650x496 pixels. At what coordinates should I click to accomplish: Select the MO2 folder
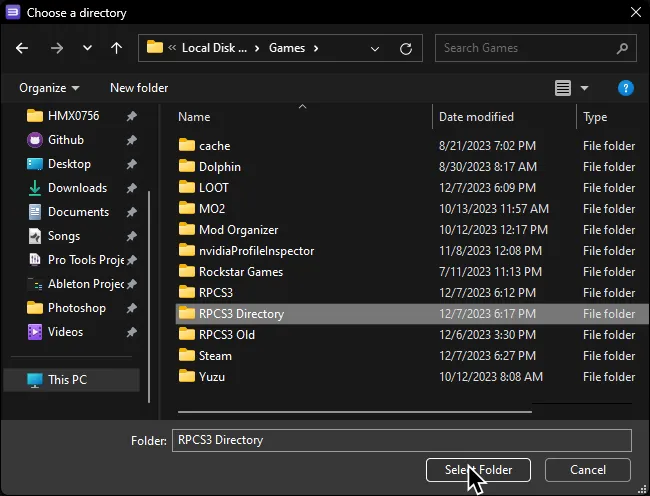(412, 209)
